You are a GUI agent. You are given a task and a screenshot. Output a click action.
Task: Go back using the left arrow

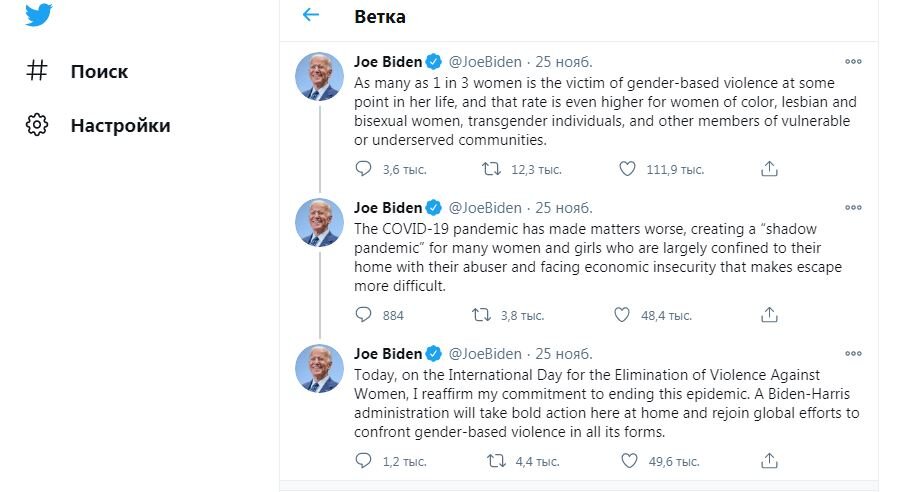click(311, 15)
